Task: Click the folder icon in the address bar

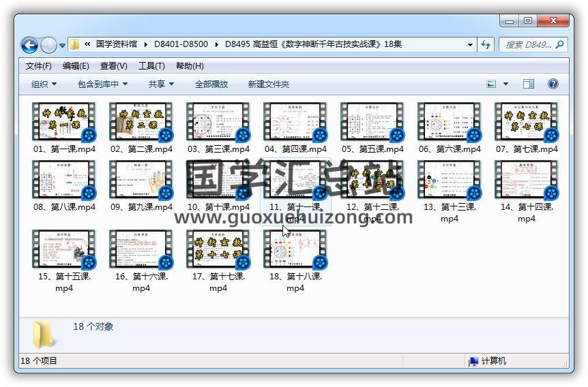Action: pyautogui.click(x=74, y=44)
